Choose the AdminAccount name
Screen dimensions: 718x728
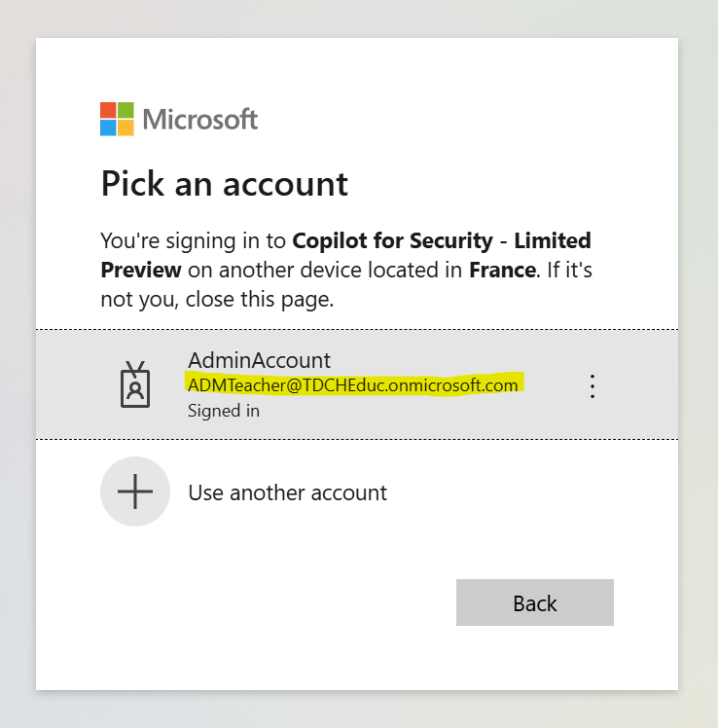click(259, 360)
